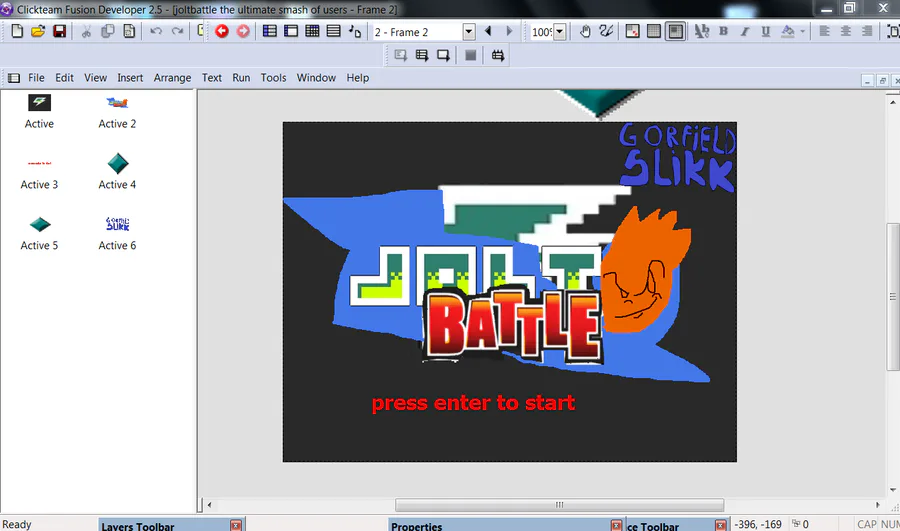Open the Edit menu
Screen dimensions: 900x531
[x=64, y=77]
